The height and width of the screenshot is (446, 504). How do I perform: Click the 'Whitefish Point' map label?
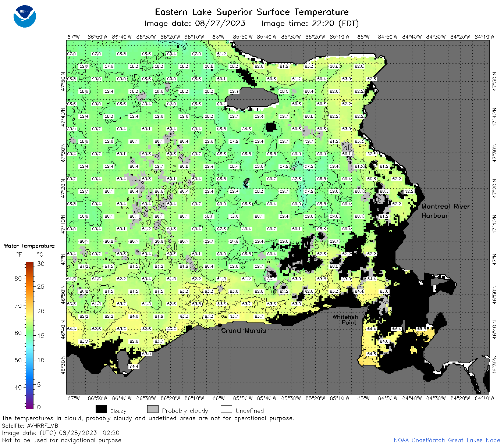(x=345, y=320)
